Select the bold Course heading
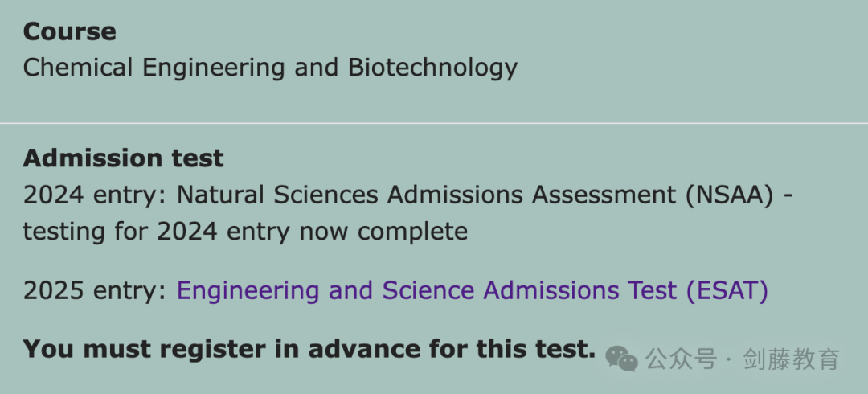Viewport: 868px width, 394px height. pos(69,31)
